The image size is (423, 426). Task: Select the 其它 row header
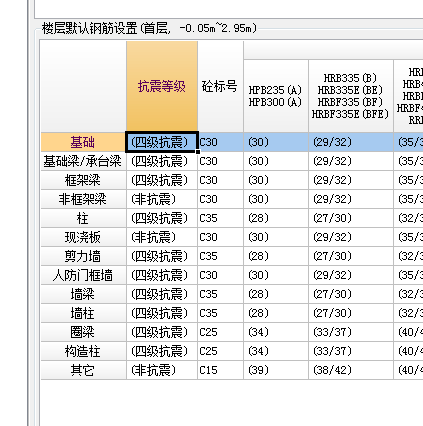coord(83,370)
